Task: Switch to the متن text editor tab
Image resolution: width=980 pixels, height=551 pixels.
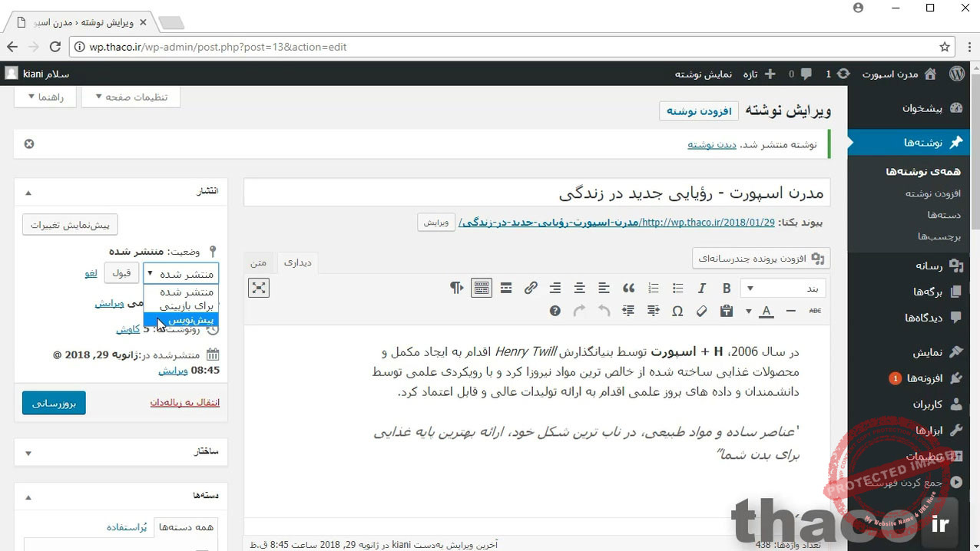Action: coord(260,262)
